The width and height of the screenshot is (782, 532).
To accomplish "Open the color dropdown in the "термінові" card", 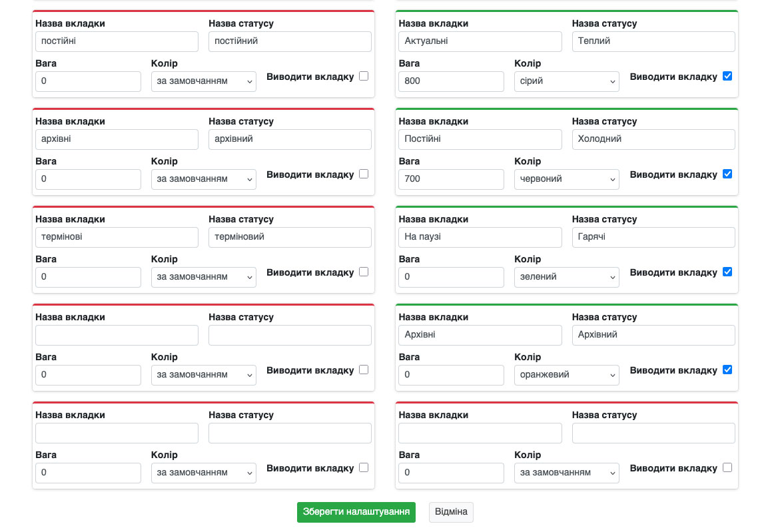I will 203,277.
